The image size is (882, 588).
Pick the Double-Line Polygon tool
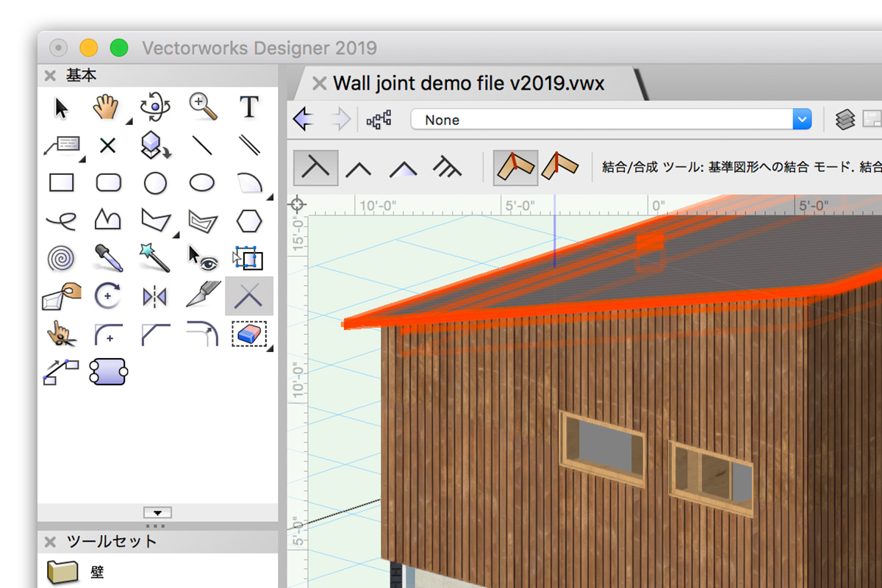(202, 219)
